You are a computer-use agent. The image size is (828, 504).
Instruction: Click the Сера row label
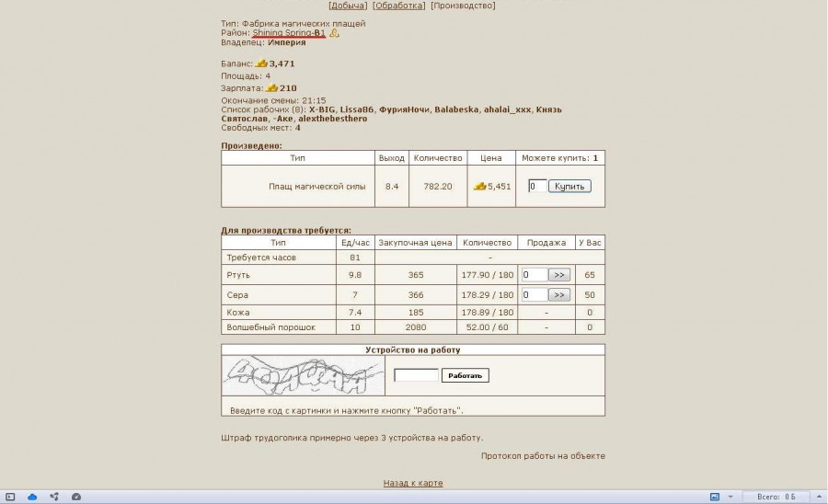coord(237,294)
